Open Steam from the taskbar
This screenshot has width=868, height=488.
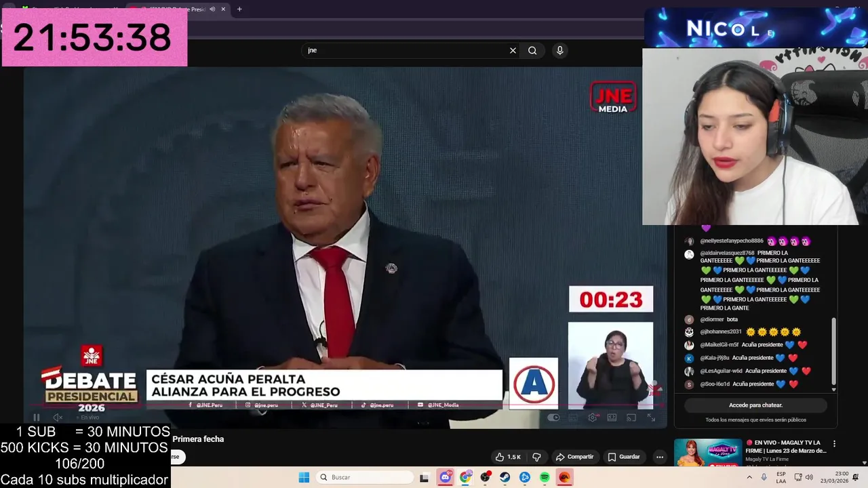[505, 477]
